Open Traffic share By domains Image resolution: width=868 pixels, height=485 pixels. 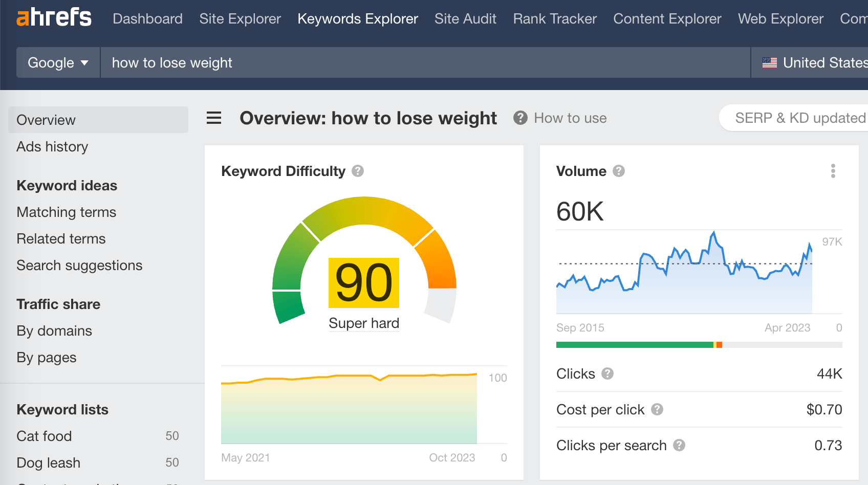point(54,331)
